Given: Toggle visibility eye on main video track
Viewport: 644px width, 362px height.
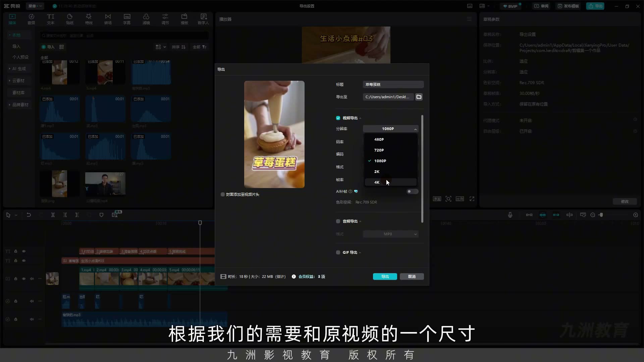Looking at the screenshot, I should tap(24, 279).
